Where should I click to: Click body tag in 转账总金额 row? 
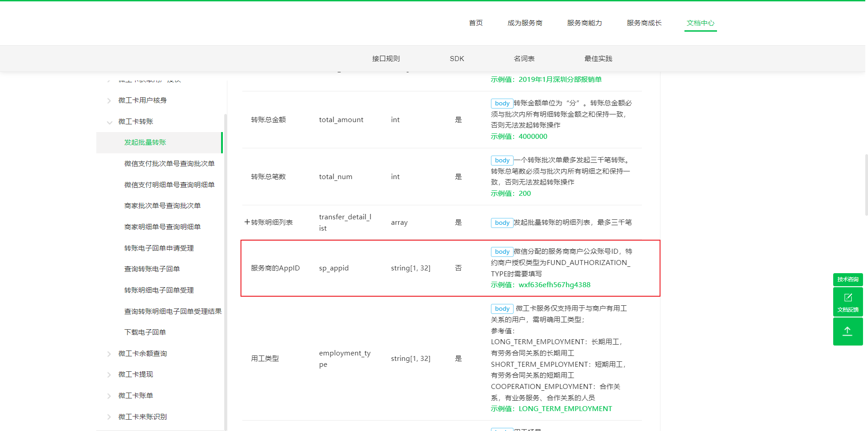502,103
